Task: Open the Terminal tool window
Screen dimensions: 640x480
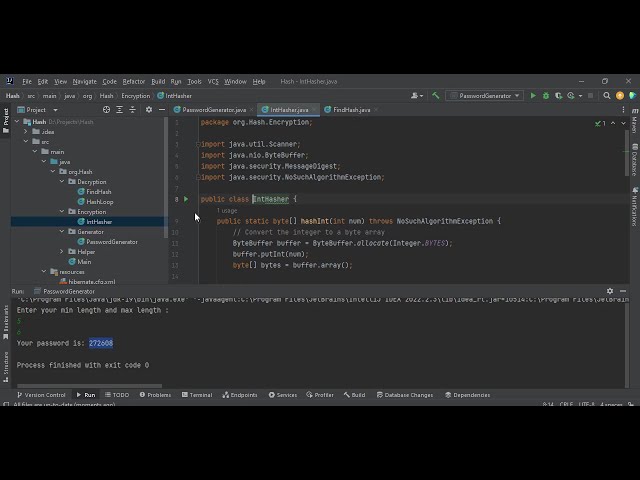Action: 197,395
